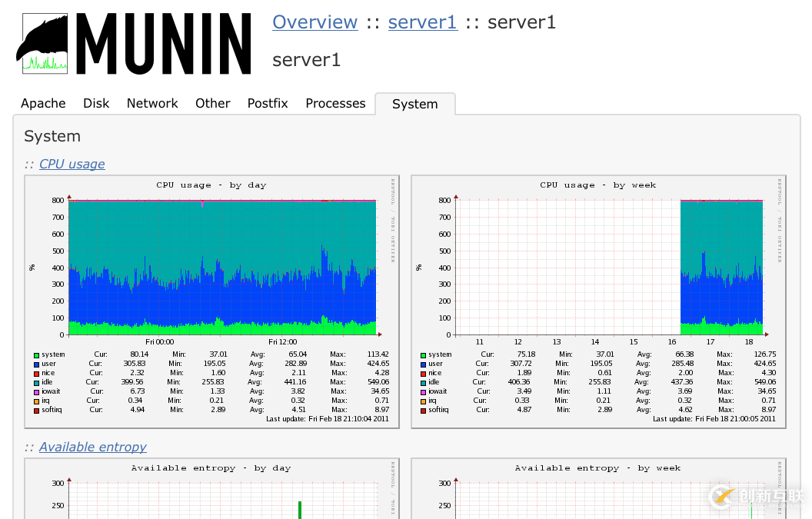The image size is (812, 519).
Task: Click the 创新互联 watermark icon
Action: [x=721, y=497]
